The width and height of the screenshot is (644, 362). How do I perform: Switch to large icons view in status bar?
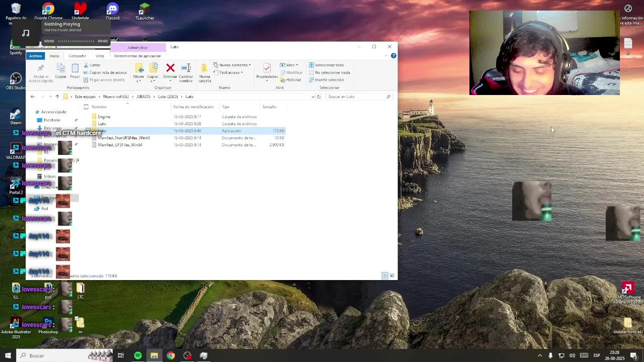pyautogui.click(x=392, y=276)
